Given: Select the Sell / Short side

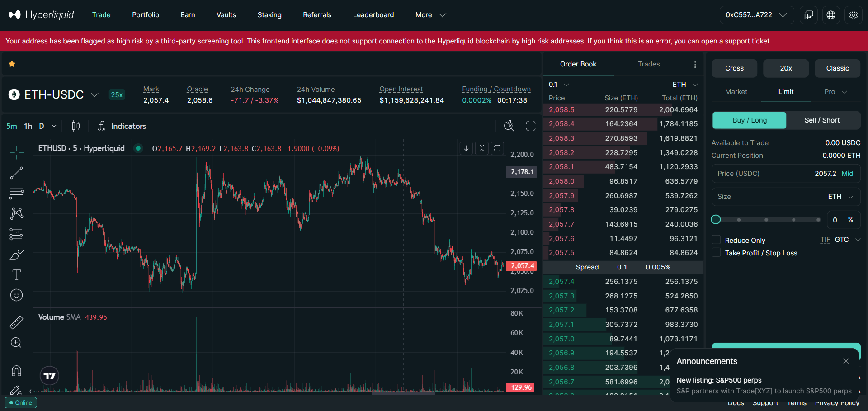Looking at the screenshot, I should 822,120.
